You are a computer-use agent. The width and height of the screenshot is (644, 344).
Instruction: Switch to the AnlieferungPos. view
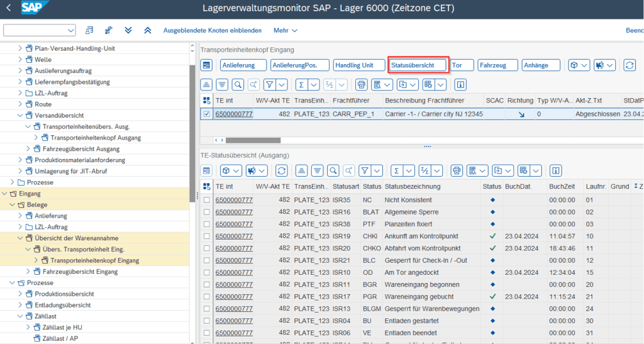[x=300, y=65]
